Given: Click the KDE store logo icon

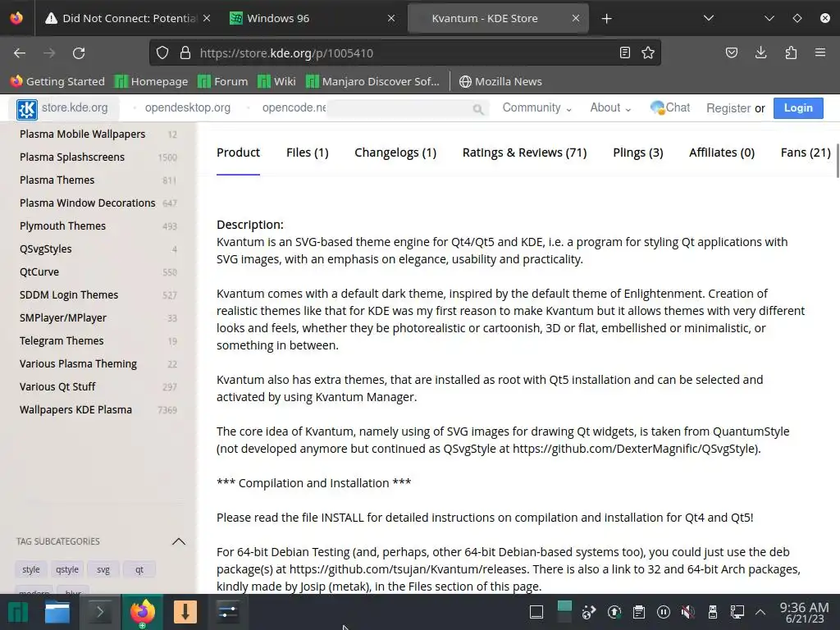Looking at the screenshot, I should point(27,109).
